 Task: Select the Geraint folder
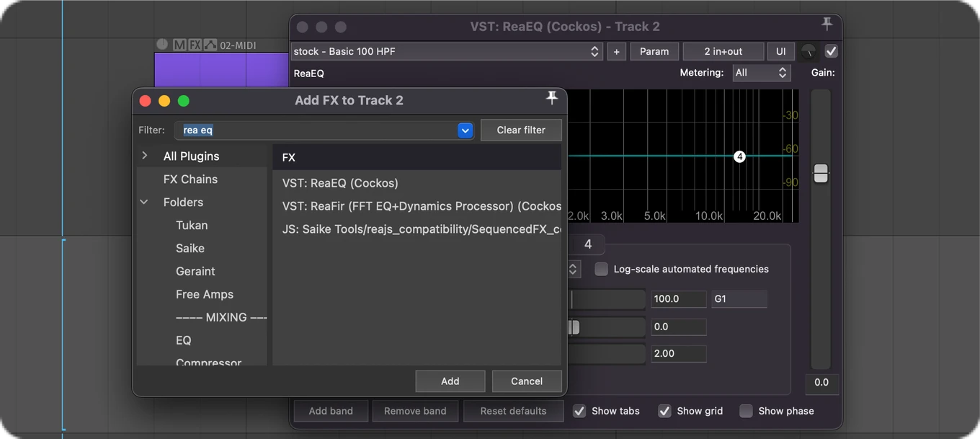(x=195, y=271)
